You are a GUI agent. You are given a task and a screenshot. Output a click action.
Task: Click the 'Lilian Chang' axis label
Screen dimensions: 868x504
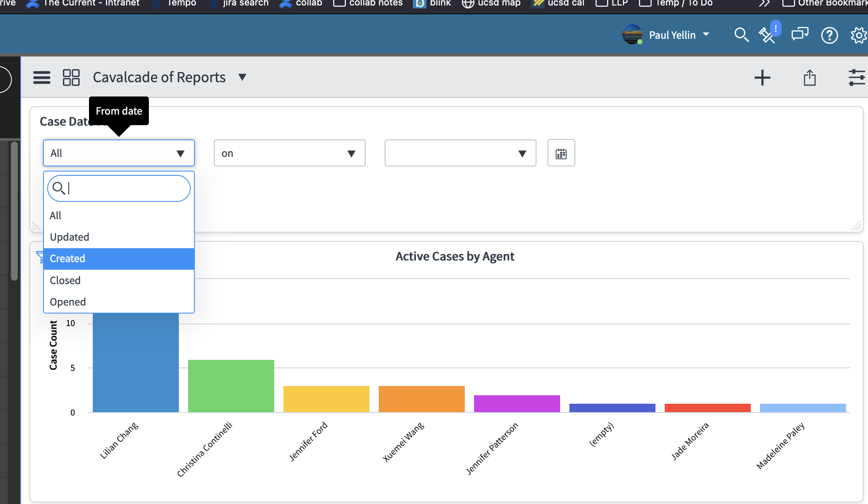[119, 440]
